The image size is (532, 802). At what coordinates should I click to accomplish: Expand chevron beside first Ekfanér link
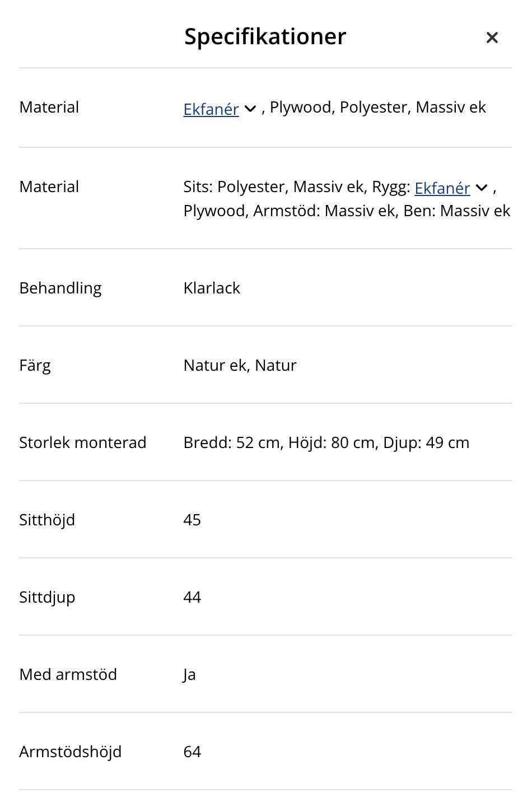pyautogui.click(x=250, y=109)
